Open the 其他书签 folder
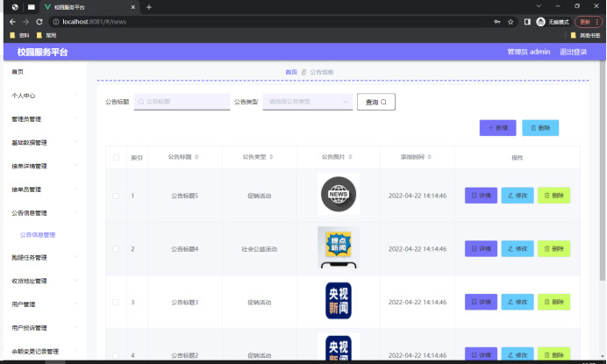Screen dimensions: 607x364 585,35
